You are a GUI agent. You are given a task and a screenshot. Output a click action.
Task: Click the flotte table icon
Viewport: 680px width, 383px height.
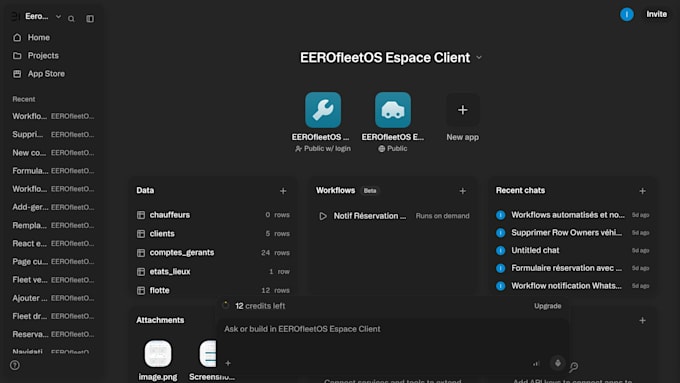pos(141,291)
